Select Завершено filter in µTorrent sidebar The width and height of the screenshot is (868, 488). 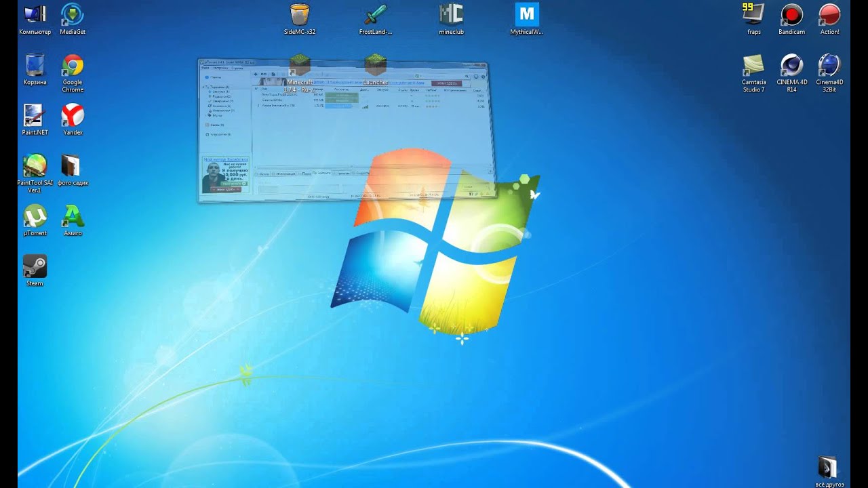point(221,101)
